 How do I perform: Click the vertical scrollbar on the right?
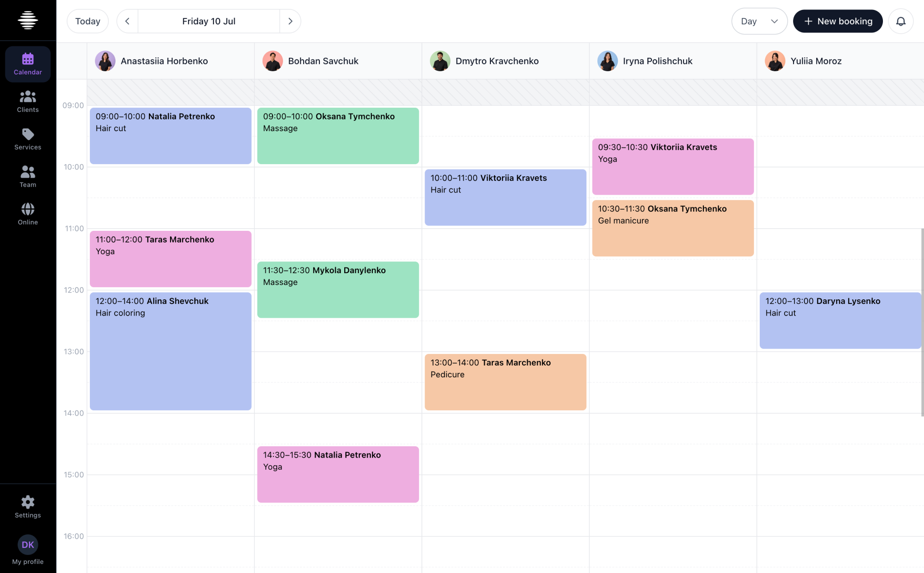pos(922,322)
